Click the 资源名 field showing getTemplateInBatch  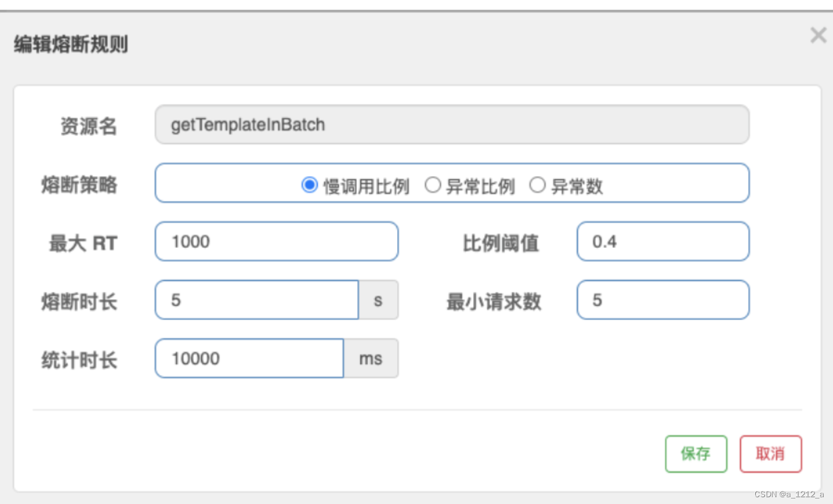(451, 125)
